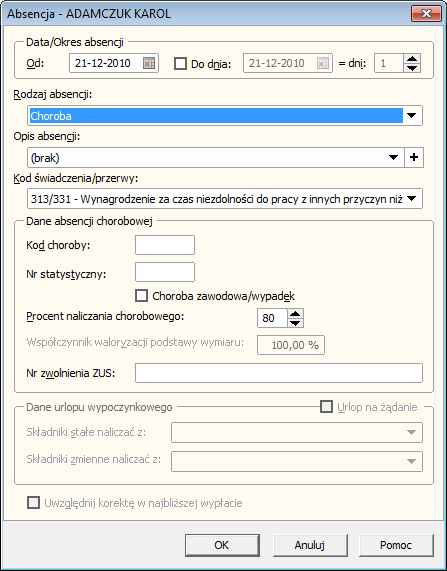Enable the Do dnia checkbox
This screenshot has width=447, height=571.
pos(180,63)
